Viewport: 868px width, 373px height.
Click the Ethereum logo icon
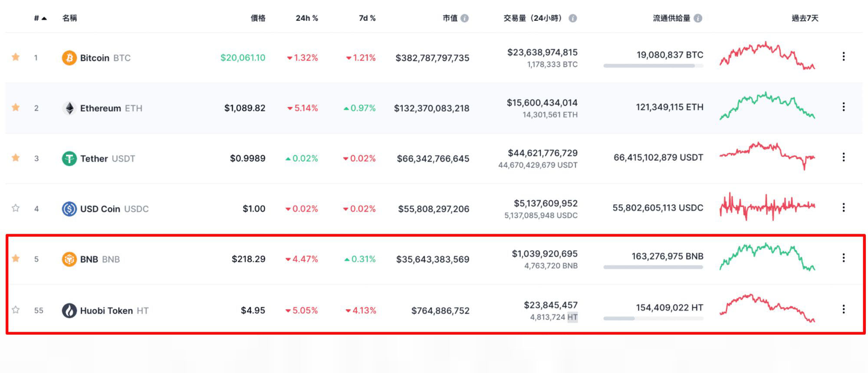tap(69, 108)
